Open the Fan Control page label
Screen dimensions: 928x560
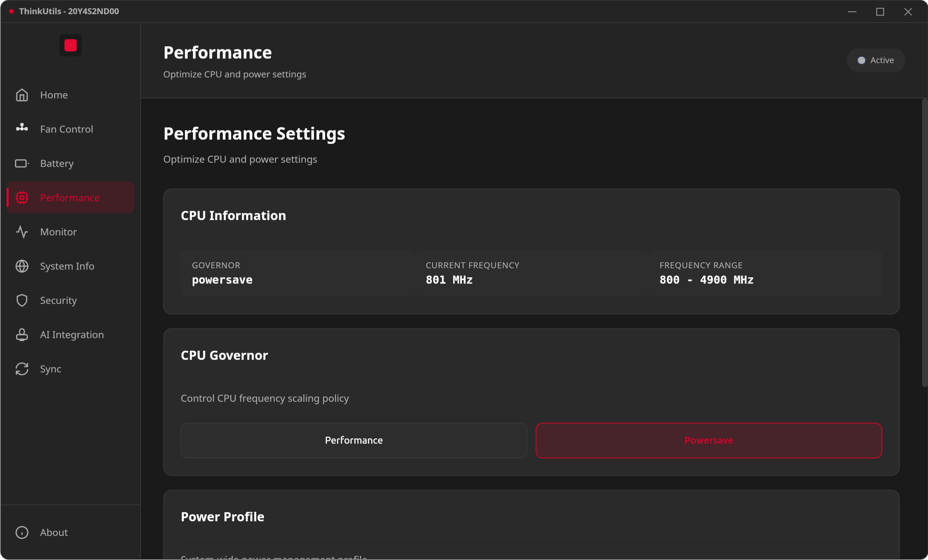[67, 129]
